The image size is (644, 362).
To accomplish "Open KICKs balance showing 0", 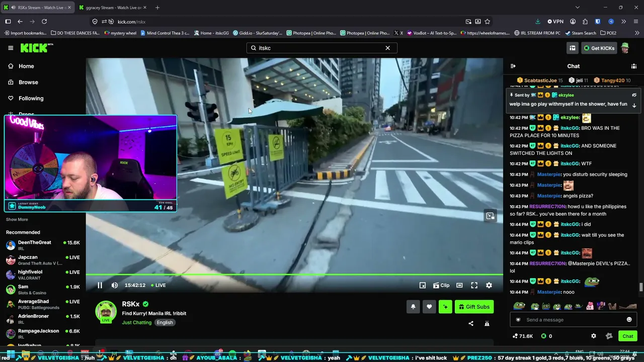I will click(x=547, y=336).
